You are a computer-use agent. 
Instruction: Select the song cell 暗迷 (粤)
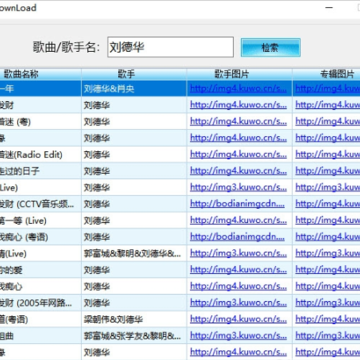click(x=40, y=122)
